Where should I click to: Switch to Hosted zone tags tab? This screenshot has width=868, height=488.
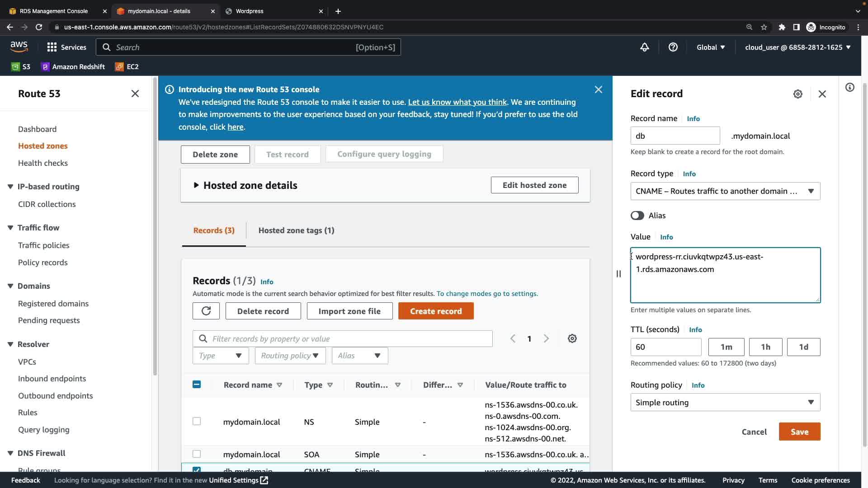pyautogui.click(x=296, y=230)
